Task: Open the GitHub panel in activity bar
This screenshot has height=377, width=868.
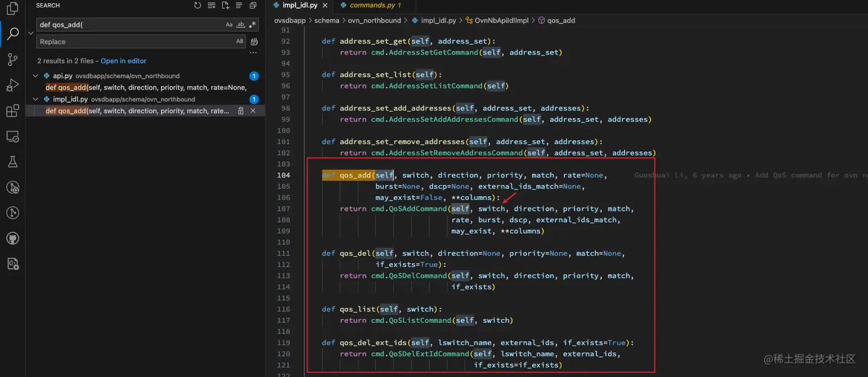Action: pos(12,238)
